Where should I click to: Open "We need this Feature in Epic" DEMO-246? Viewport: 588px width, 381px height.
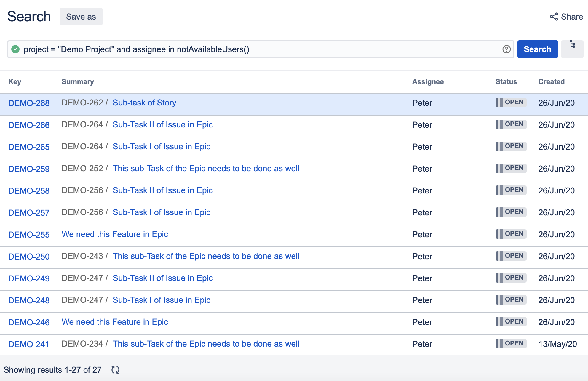pyautogui.click(x=115, y=322)
